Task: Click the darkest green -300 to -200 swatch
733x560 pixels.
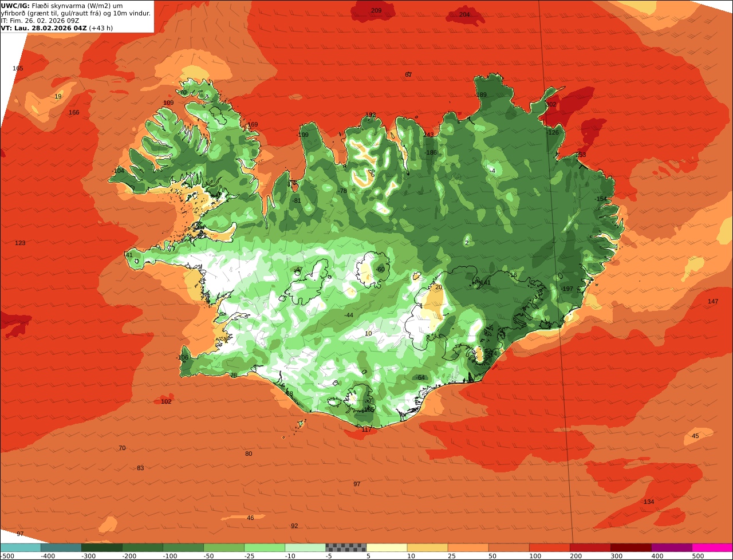Action: coord(102,547)
